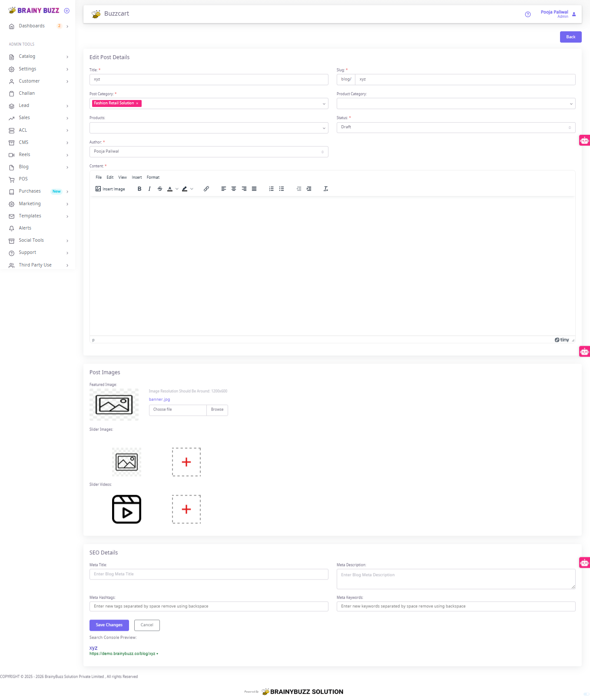Insert a link using the link icon

pyautogui.click(x=206, y=189)
